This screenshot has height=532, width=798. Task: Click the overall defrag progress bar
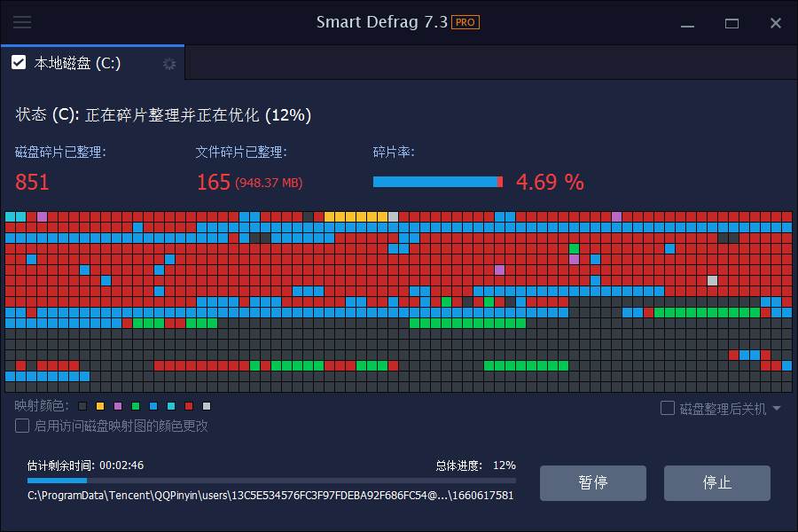tap(270, 480)
